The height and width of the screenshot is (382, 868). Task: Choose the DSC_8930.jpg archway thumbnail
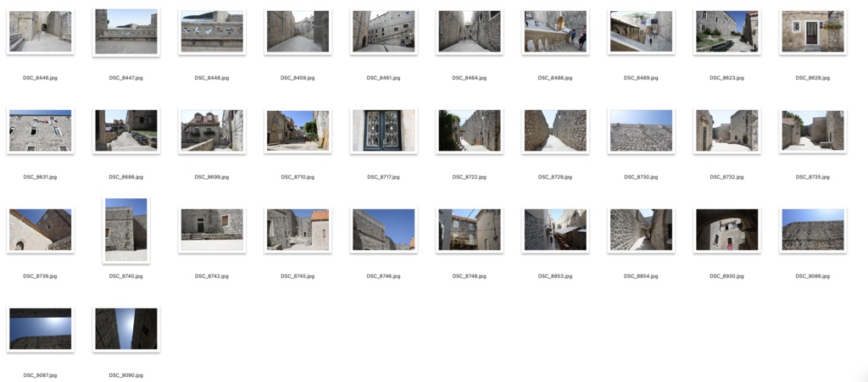pyautogui.click(x=726, y=230)
